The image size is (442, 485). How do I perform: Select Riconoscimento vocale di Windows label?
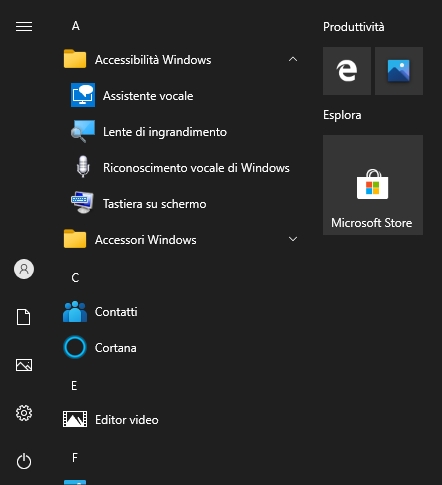point(196,168)
